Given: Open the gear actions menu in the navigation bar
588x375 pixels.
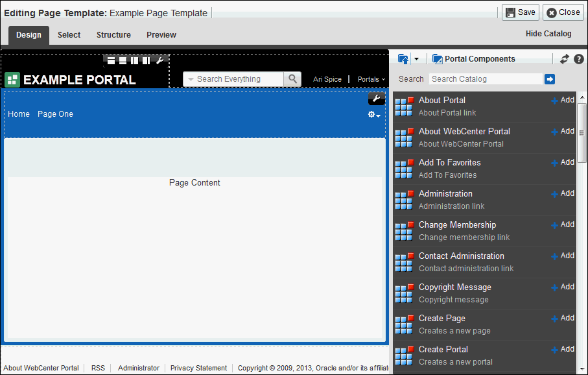Looking at the screenshot, I should pyautogui.click(x=374, y=115).
